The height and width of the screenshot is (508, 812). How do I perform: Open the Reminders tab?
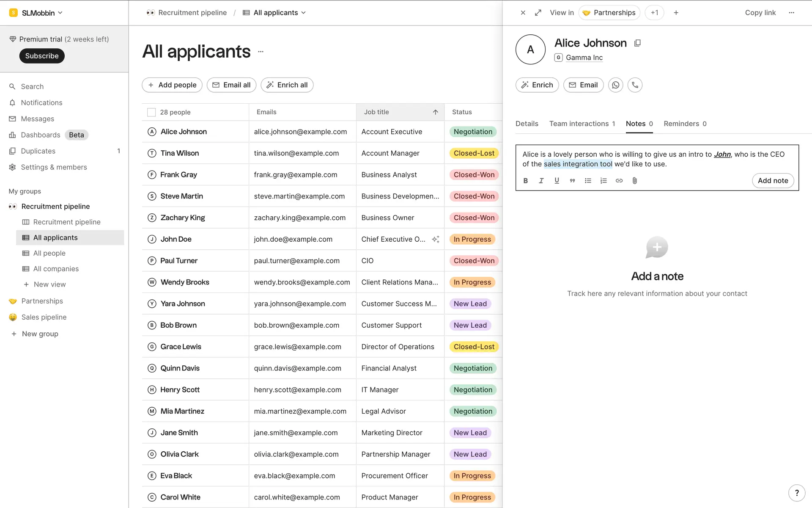pos(685,124)
